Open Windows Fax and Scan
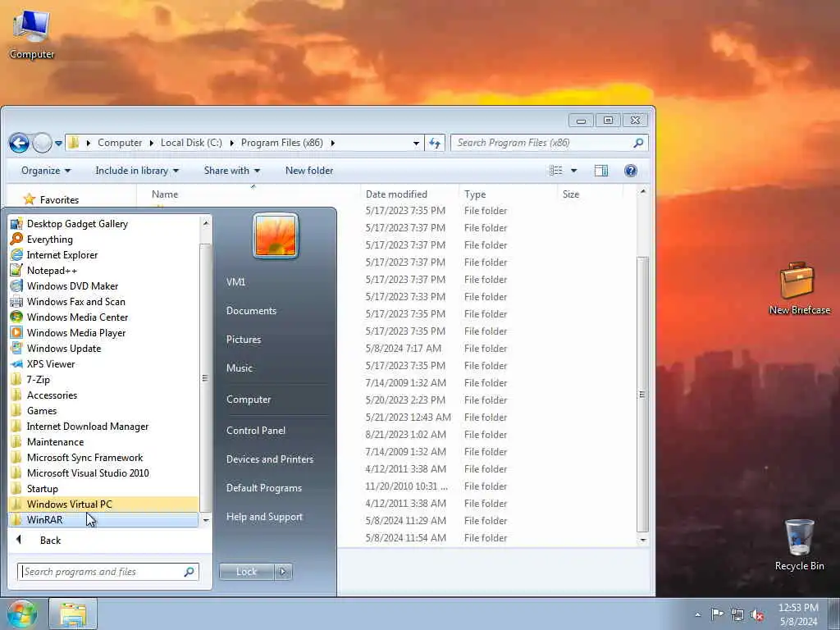840x630 pixels. (103, 302)
